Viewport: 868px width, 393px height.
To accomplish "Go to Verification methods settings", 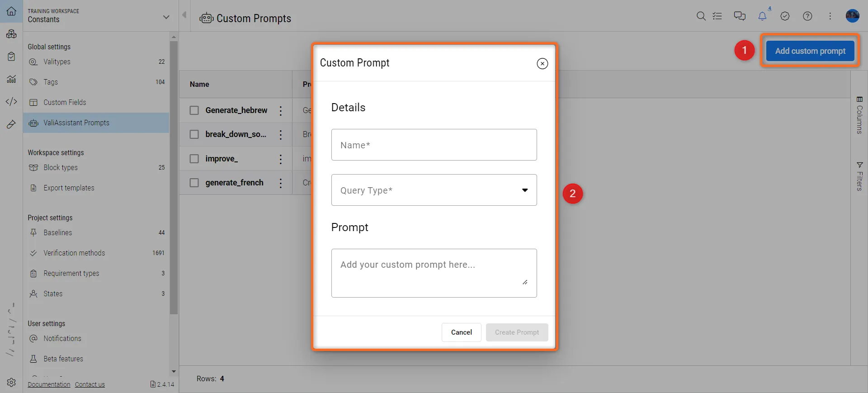I will point(74,253).
